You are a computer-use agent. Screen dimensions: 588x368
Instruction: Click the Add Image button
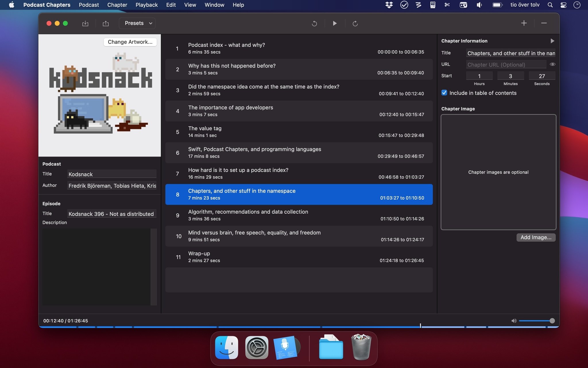coord(536,237)
